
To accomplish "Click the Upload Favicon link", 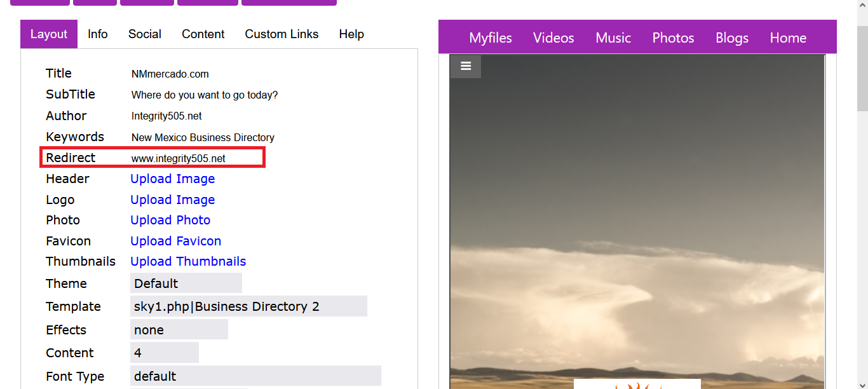I will 176,242.
